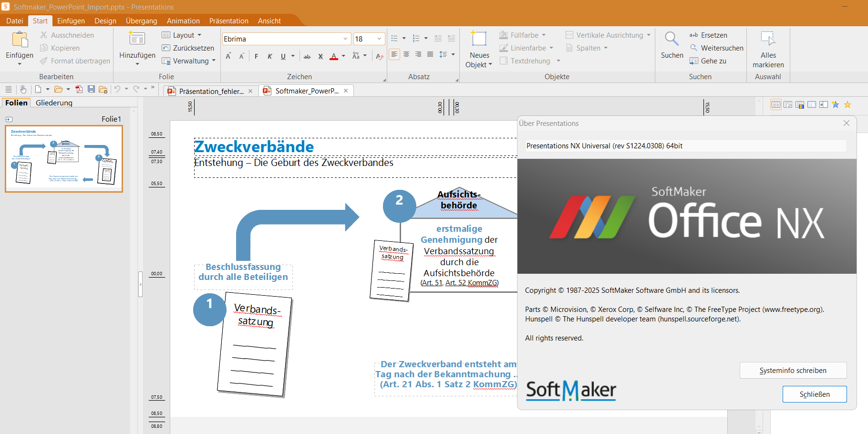The height and width of the screenshot is (434, 868).
Task: Select centered paragraph alignment
Action: pyautogui.click(x=406, y=54)
